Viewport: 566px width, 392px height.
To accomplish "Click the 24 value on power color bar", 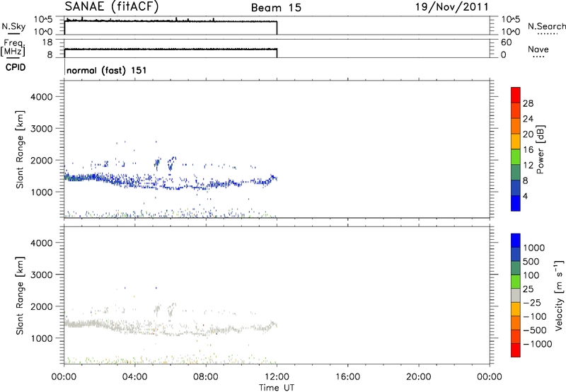I will pyautogui.click(x=528, y=119).
